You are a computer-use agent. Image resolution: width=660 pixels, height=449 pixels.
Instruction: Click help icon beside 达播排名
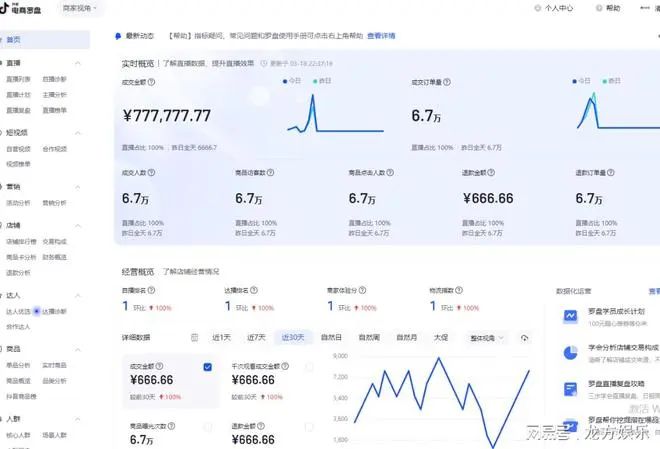tap(253, 290)
